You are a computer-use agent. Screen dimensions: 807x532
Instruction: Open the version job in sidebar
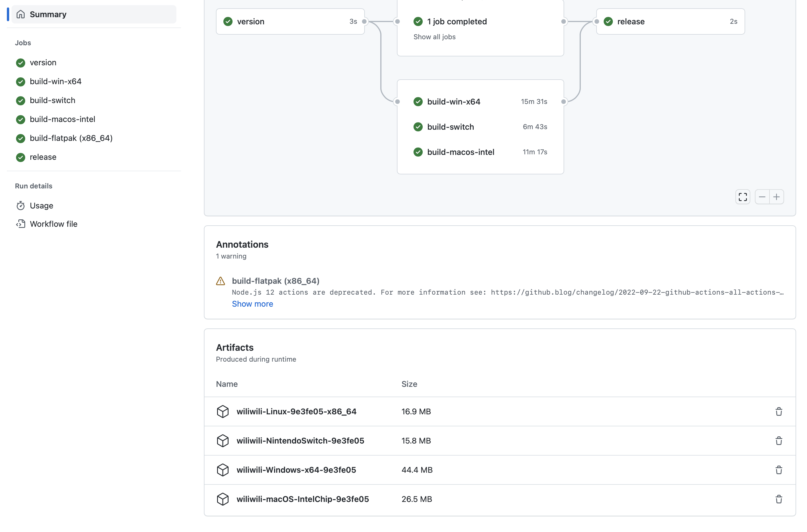point(43,62)
